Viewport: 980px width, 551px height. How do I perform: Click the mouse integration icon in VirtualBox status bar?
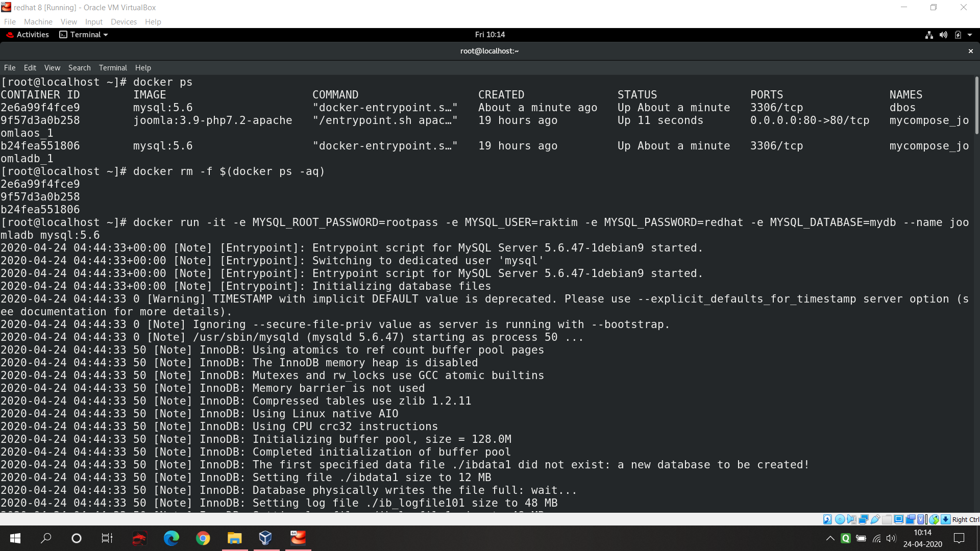[934, 519]
